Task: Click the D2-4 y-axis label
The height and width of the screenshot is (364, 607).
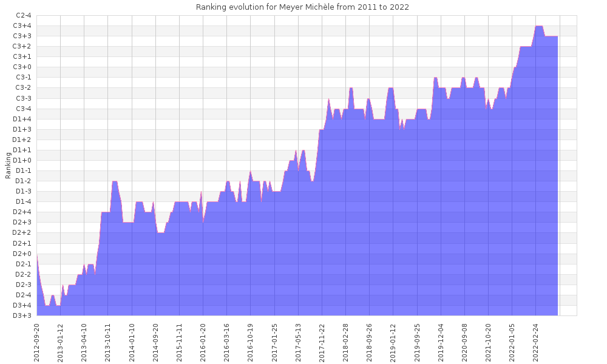Action: (23, 295)
